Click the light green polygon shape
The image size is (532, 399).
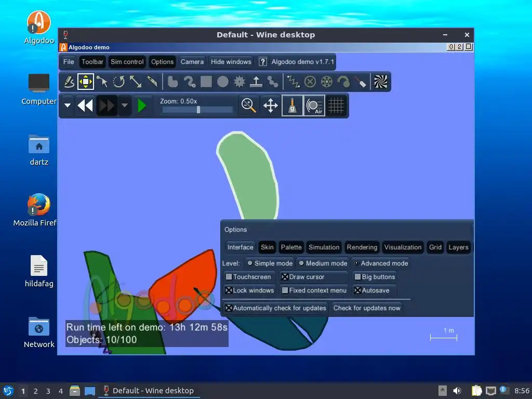click(x=251, y=177)
